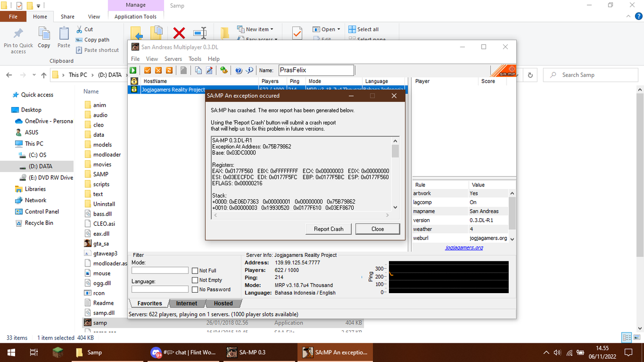Image resolution: width=644 pixels, height=362 pixels.
Task: Click the Copy Server Info icon
Action: point(198,70)
